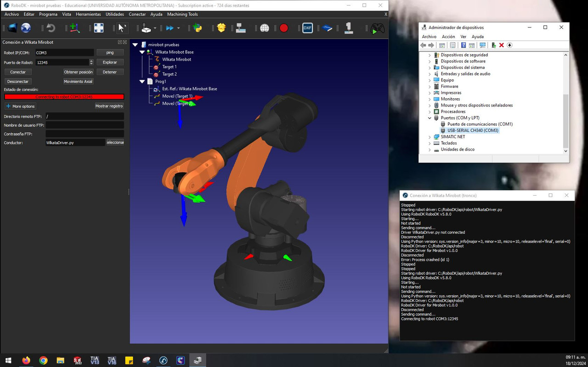This screenshot has height=367, width=588.
Task: Click update driver icon in Administrador de dispositivos
Action: 493,45
